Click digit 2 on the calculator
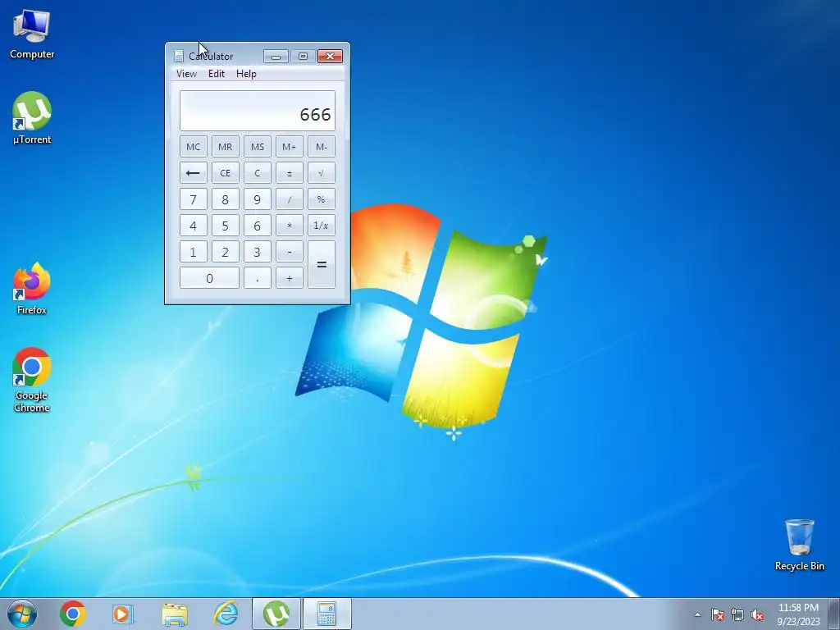840x630 pixels. tap(225, 252)
